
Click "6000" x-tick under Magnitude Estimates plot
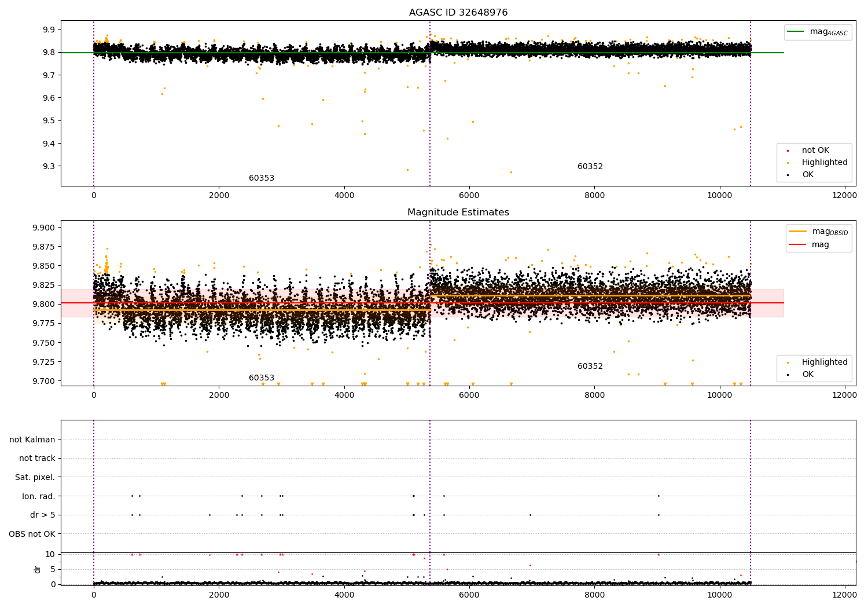click(x=469, y=395)
